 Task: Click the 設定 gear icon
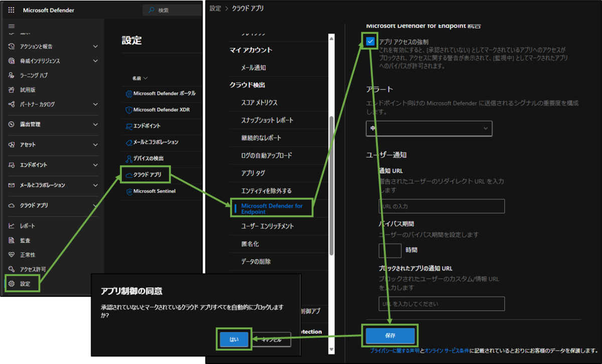point(12,284)
